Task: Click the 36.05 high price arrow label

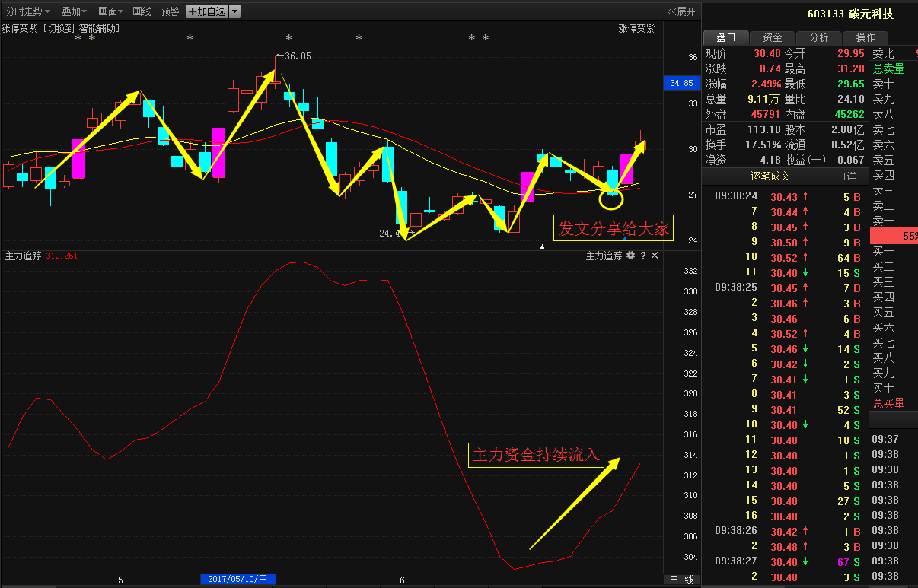Action: pyautogui.click(x=293, y=56)
